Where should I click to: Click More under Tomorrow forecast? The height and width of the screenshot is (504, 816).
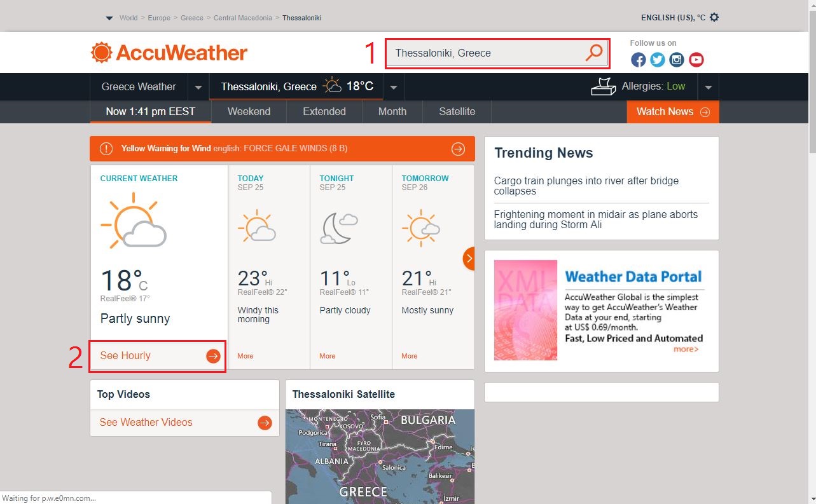(410, 356)
